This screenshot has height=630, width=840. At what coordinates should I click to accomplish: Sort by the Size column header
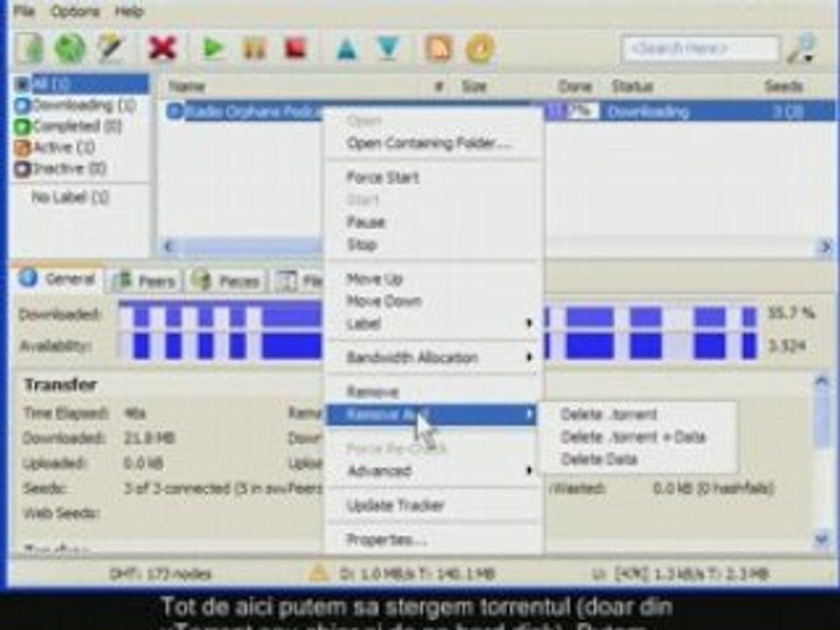(474, 87)
